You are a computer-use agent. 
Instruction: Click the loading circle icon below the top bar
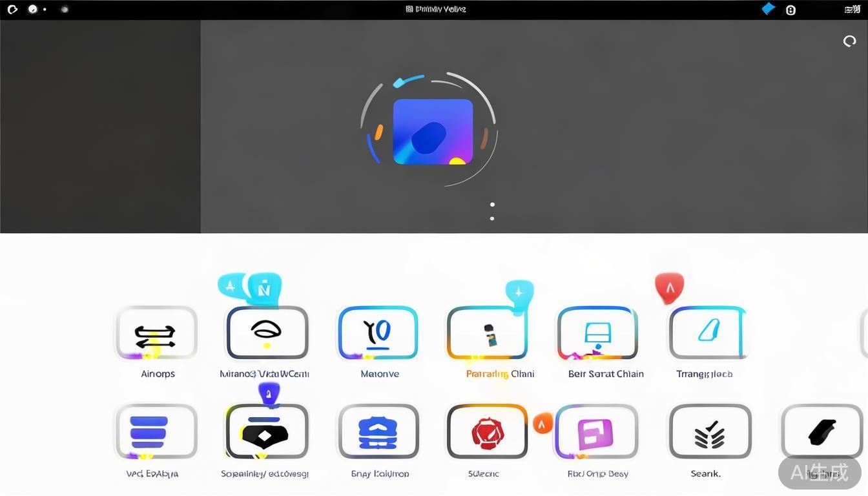pyautogui.click(x=849, y=41)
